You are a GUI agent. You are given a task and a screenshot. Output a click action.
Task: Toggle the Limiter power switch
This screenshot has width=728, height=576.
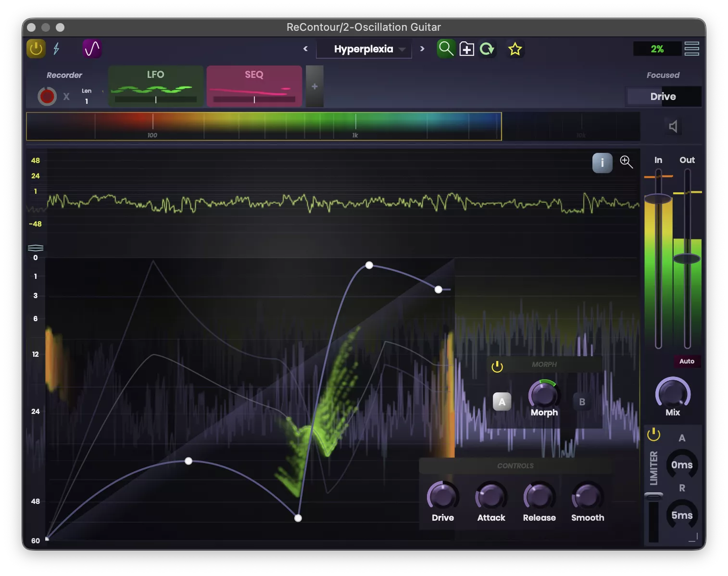coord(653,435)
